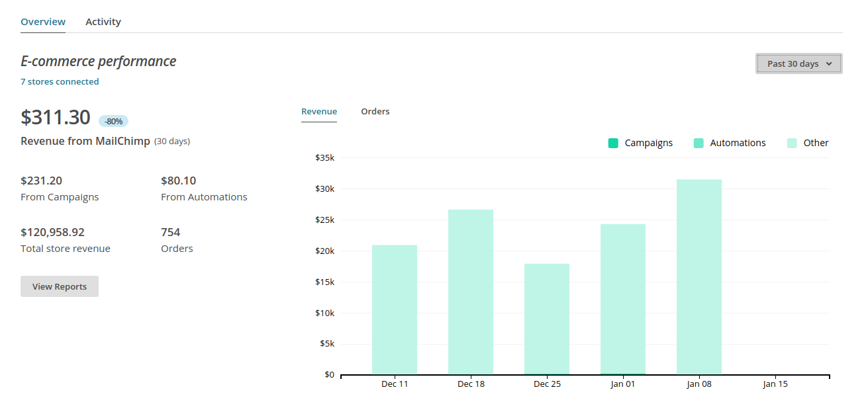Toggle Other legend color swatch

[792, 143]
